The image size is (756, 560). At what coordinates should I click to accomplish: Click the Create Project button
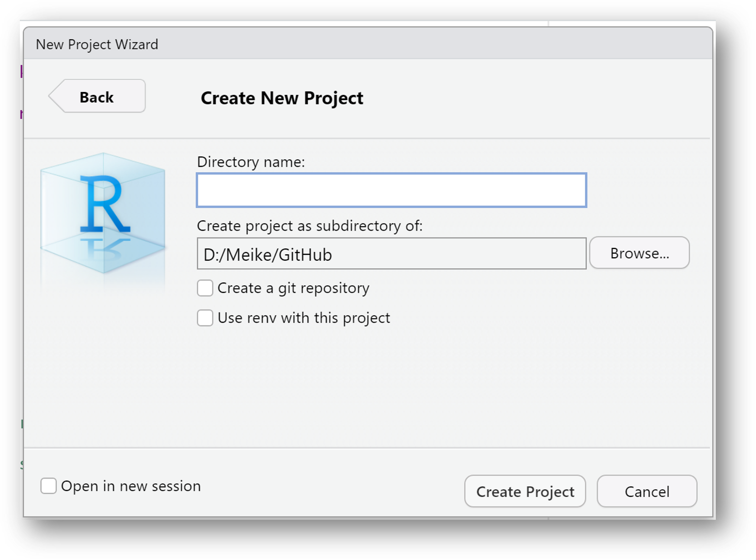[x=524, y=491]
